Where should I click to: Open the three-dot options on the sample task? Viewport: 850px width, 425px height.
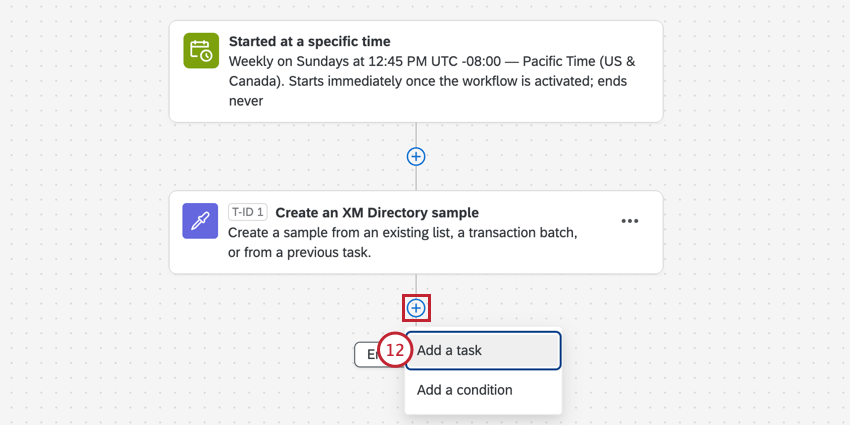(x=629, y=221)
